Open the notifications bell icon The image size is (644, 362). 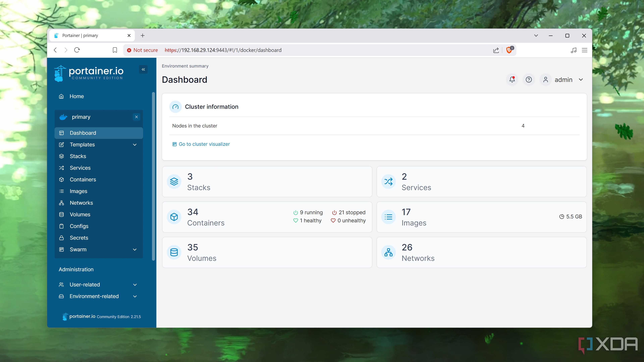click(x=512, y=80)
